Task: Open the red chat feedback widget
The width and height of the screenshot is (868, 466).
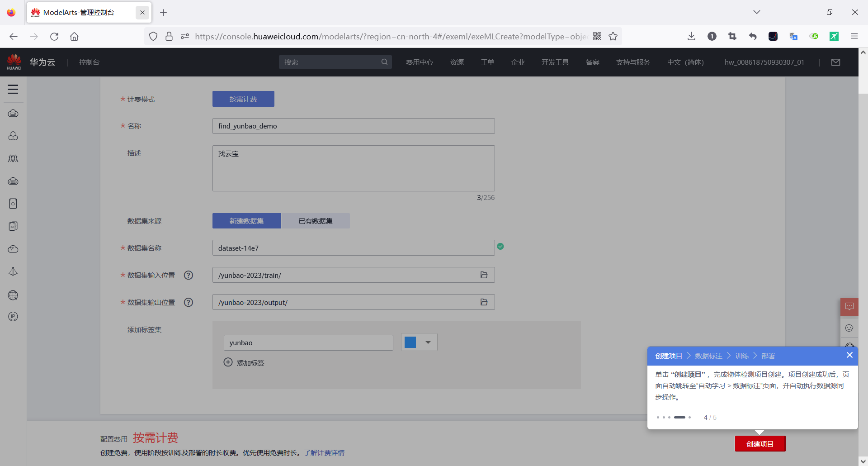Action: pyautogui.click(x=849, y=307)
